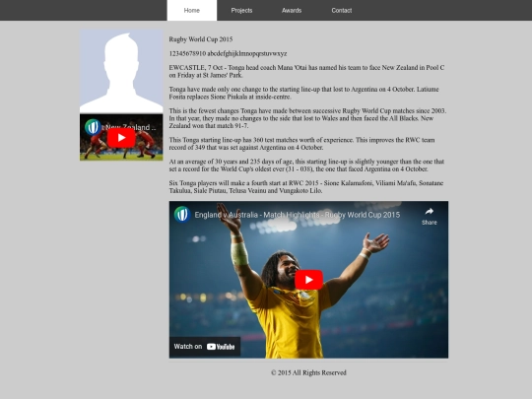532x399 pixels.
Task: Open the England v Australia video title link
Action: (298, 215)
